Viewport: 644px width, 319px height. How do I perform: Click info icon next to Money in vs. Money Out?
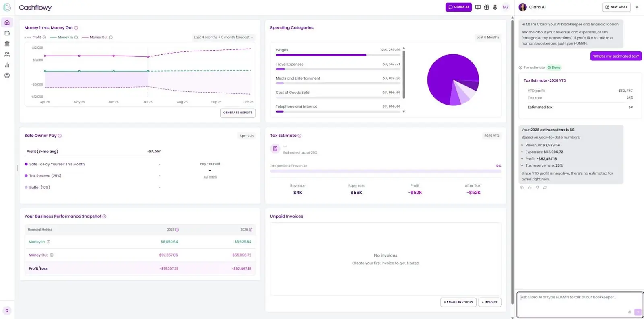pyautogui.click(x=76, y=28)
